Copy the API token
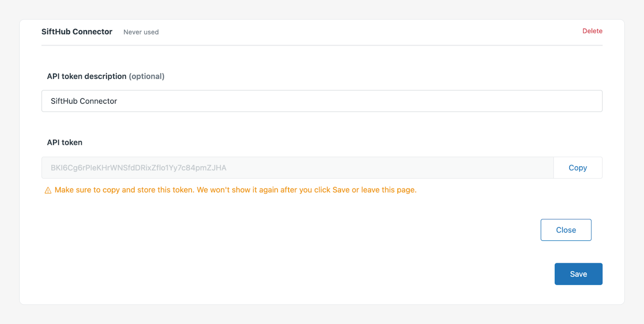Image resolution: width=644 pixels, height=324 pixels. coord(578,168)
